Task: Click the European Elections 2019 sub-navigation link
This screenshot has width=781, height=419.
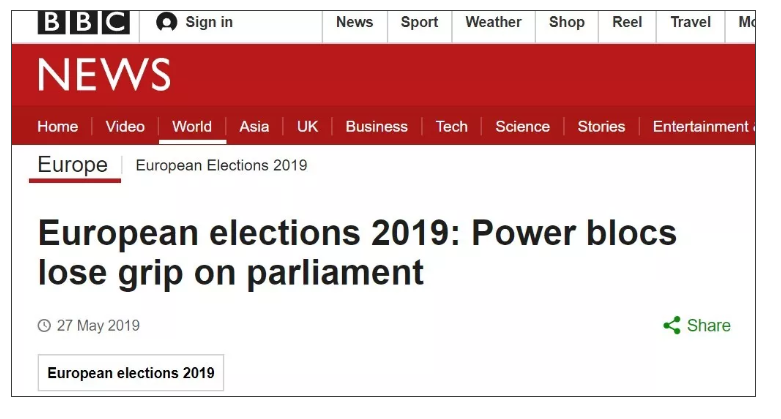Action: coord(221,165)
